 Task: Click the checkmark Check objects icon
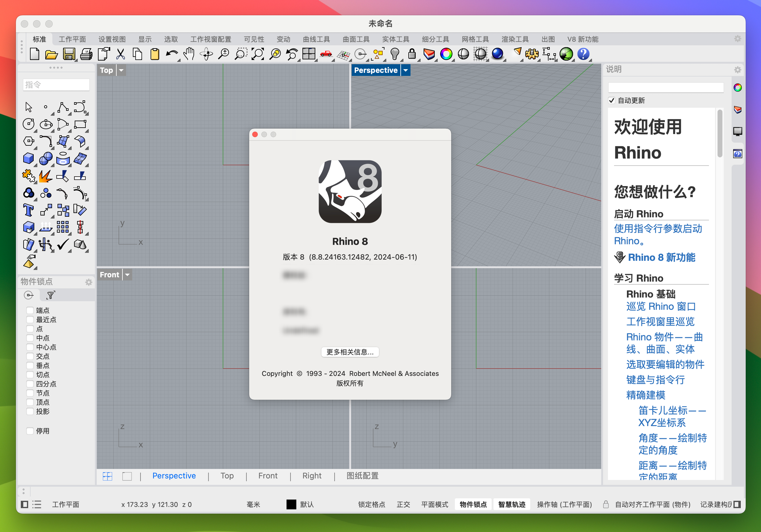pyautogui.click(x=63, y=245)
